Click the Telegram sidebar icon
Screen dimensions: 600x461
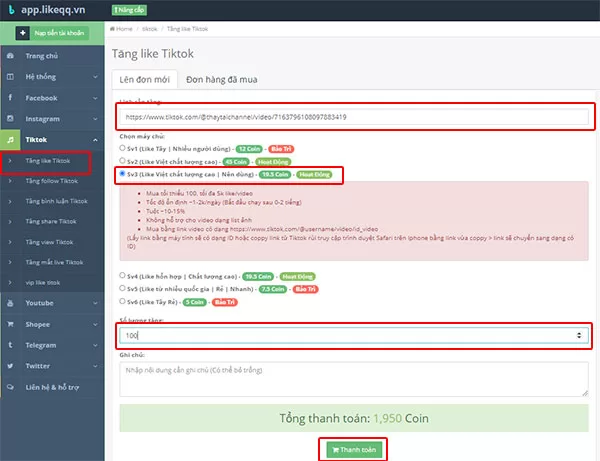(10, 345)
